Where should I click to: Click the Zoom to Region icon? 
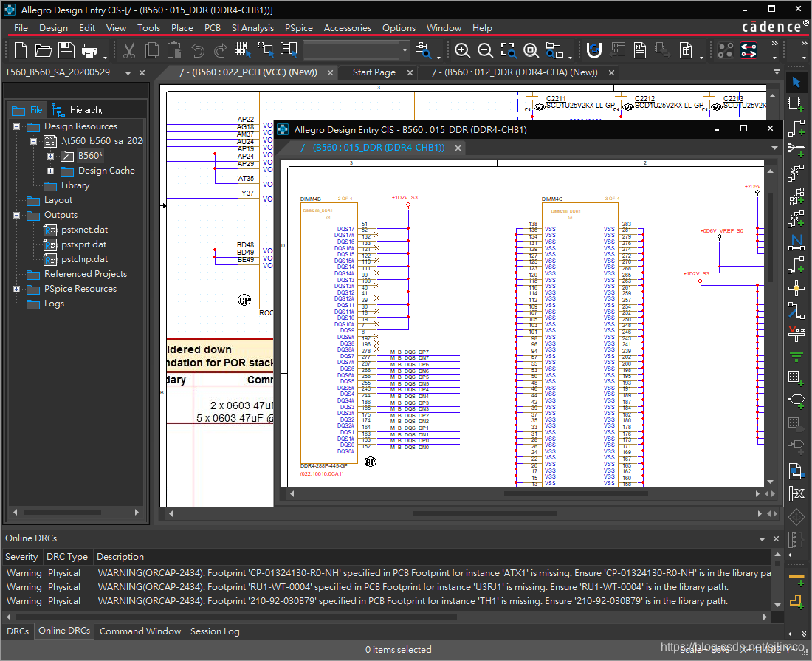coord(509,50)
